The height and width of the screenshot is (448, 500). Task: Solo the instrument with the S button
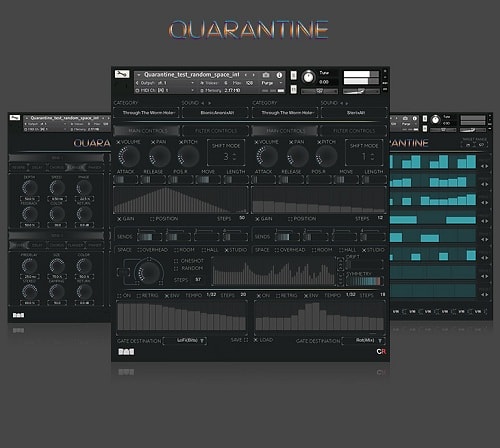tap(293, 76)
